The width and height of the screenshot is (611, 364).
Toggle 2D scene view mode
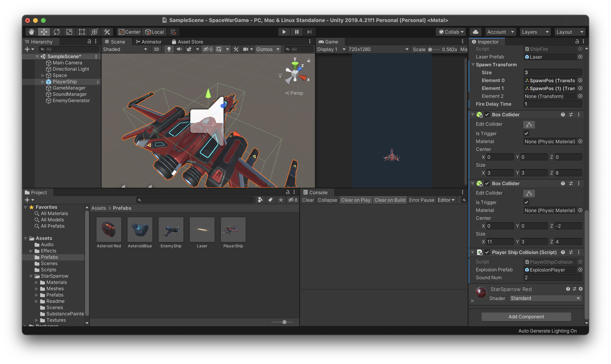156,49
